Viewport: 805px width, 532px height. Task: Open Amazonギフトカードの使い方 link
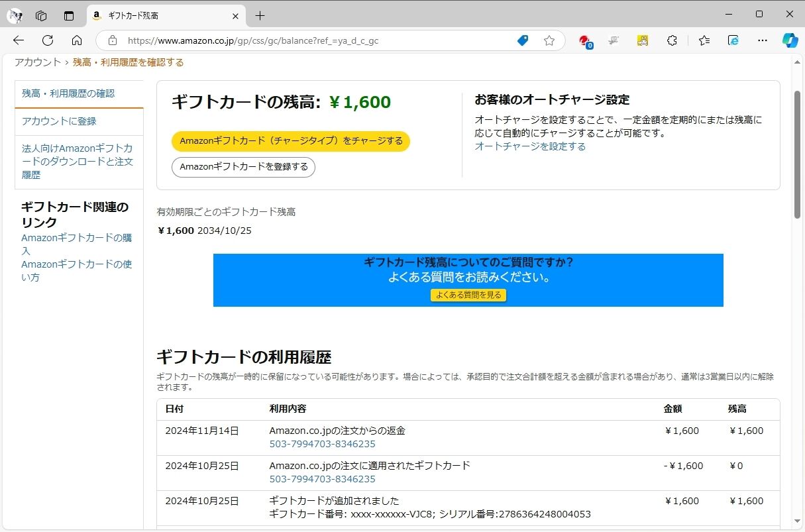point(77,270)
